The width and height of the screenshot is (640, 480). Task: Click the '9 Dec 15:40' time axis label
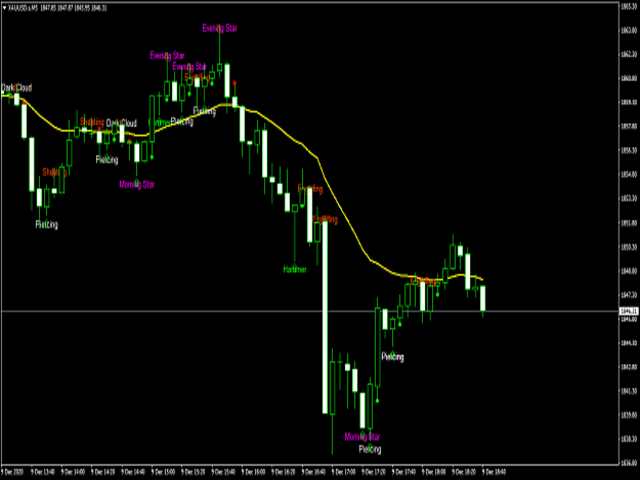click(224, 472)
